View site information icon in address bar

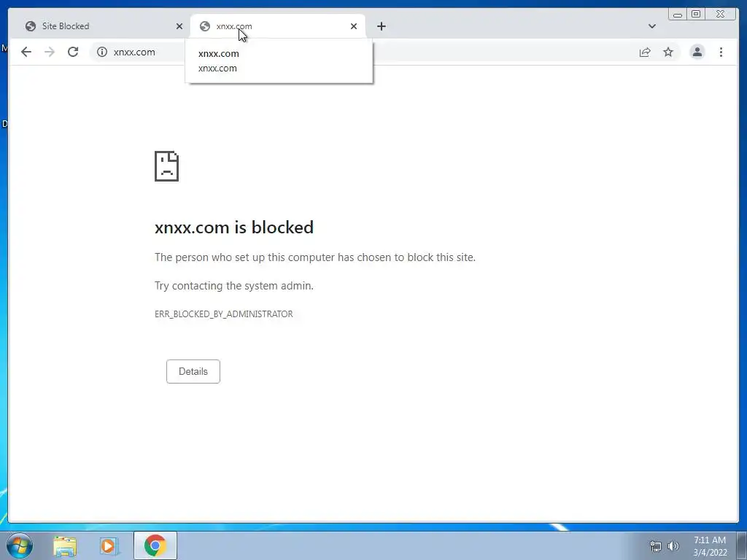click(102, 52)
